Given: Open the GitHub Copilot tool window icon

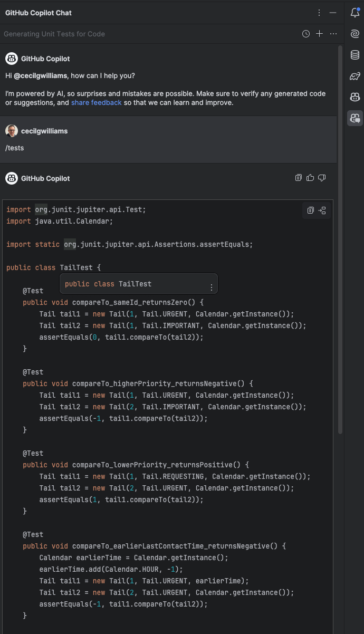Looking at the screenshot, I should point(355,97).
